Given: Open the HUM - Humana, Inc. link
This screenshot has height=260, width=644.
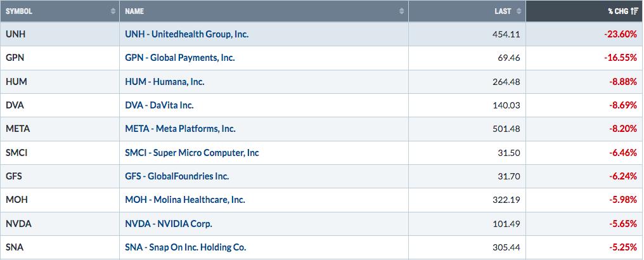Looking at the screenshot, I should click(165, 82).
